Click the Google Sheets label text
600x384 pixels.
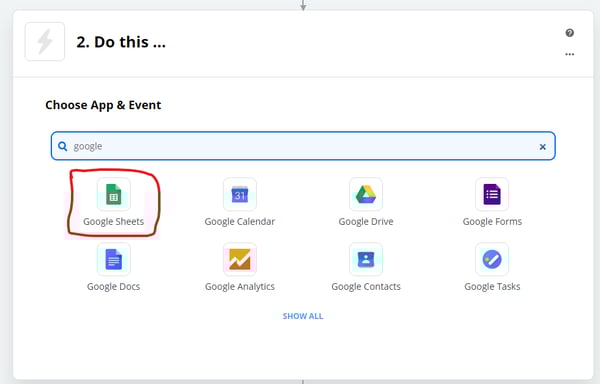point(114,222)
